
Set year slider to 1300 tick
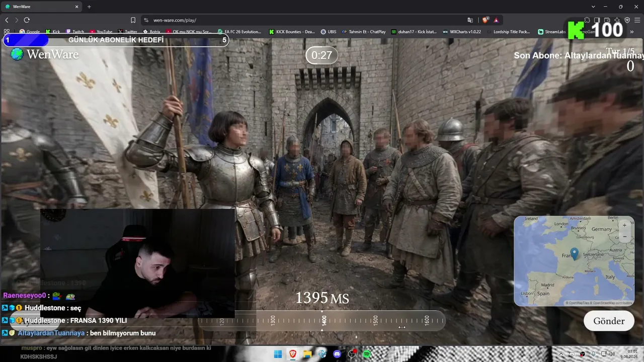[x=273, y=321]
